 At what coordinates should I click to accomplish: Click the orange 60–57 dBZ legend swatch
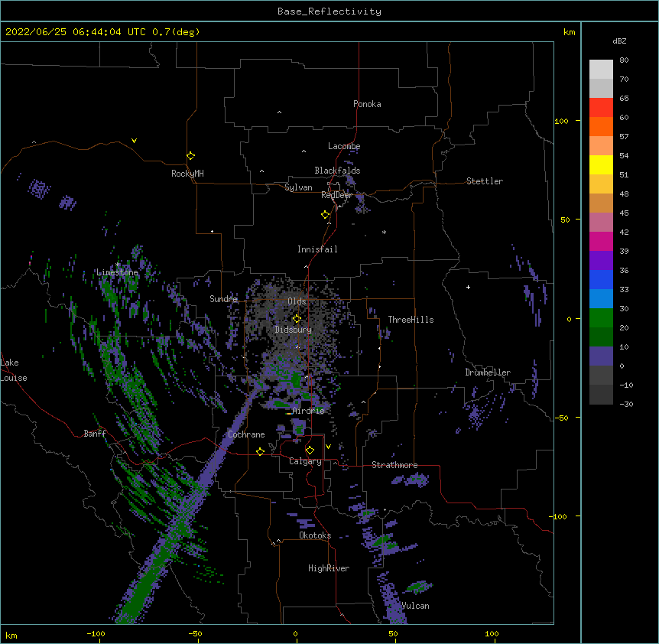[x=601, y=126]
